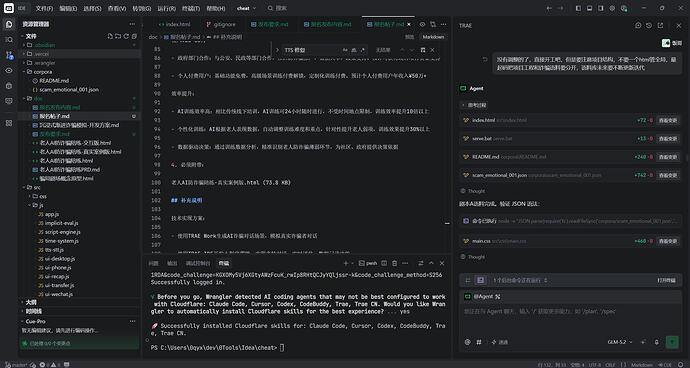Maximize the terminal panel with the chevron

[x=431, y=263]
